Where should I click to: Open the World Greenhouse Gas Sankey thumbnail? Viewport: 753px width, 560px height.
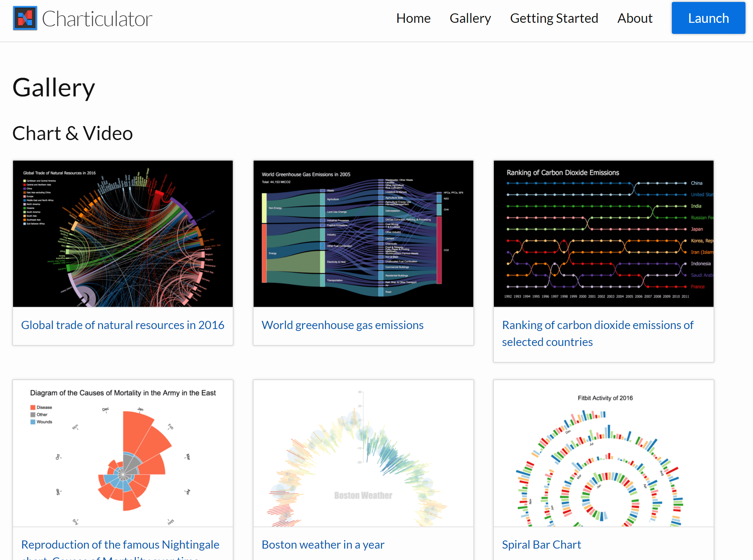(x=363, y=234)
